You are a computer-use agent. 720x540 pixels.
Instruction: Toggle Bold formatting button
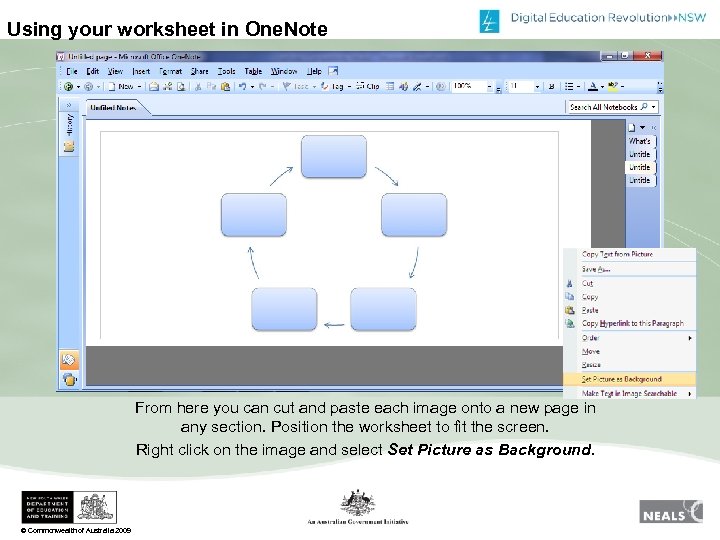551,86
